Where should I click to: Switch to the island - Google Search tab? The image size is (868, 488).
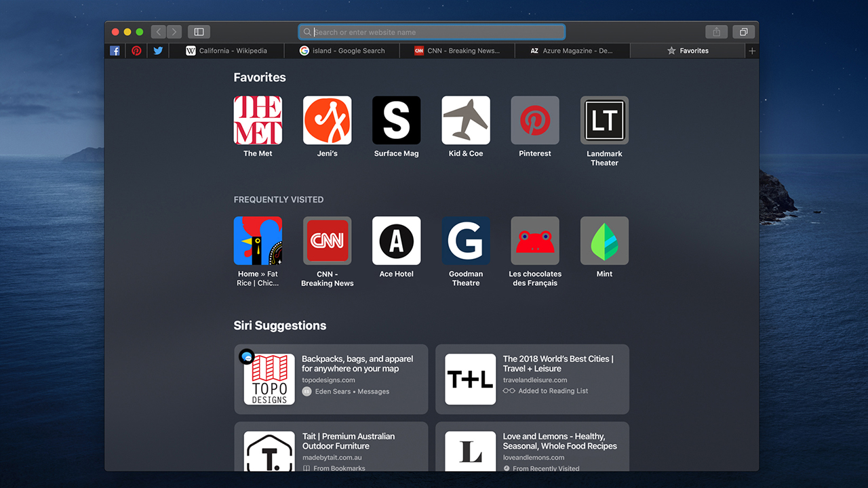point(342,51)
